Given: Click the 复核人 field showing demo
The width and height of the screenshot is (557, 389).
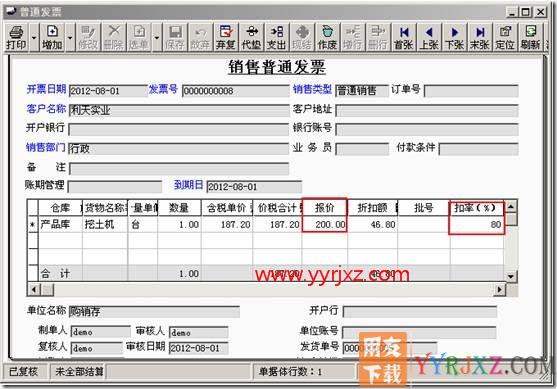Looking at the screenshot, I should click(x=97, y=348).
